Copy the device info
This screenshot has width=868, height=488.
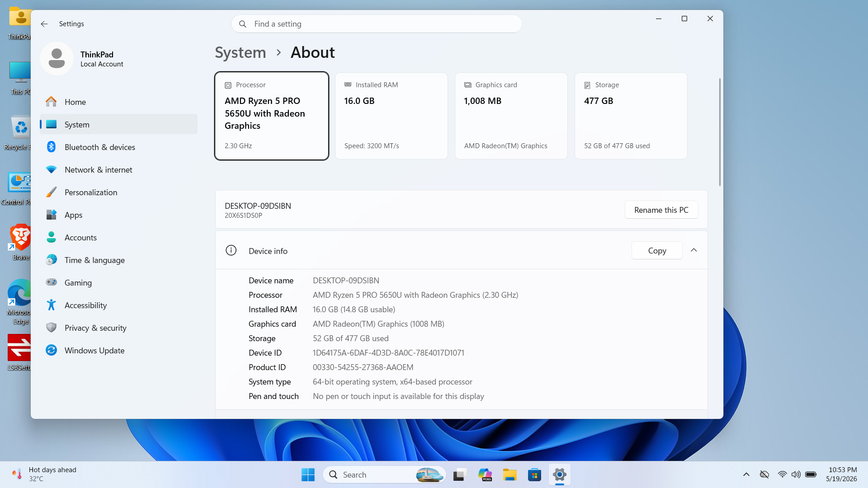pyautogui.click(x=657, y=250)
